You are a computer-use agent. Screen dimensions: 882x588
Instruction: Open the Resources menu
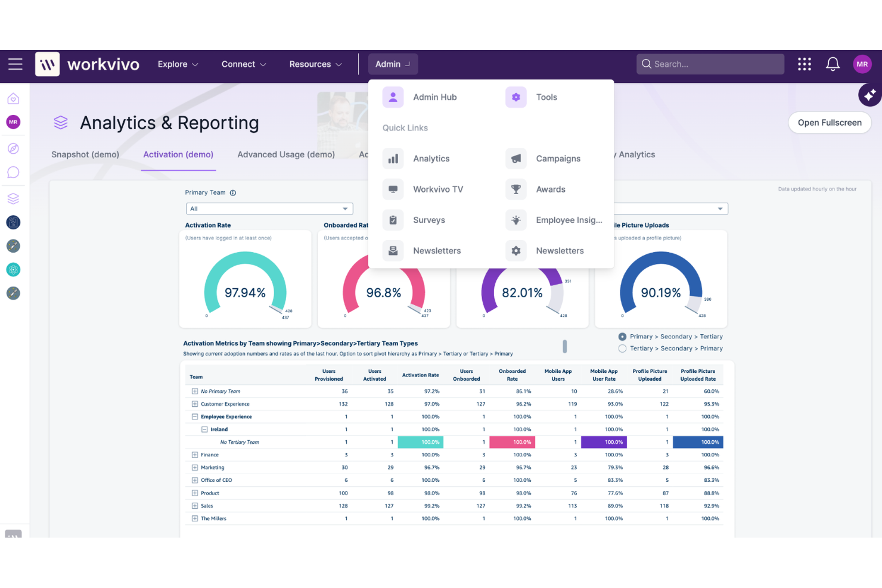tap(315, 64)
